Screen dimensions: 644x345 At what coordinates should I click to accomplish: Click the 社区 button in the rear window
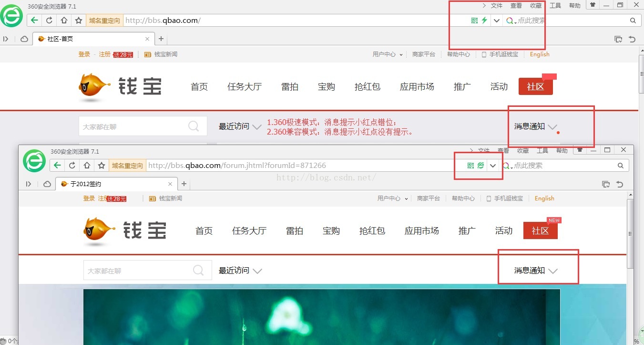point(535,87)
